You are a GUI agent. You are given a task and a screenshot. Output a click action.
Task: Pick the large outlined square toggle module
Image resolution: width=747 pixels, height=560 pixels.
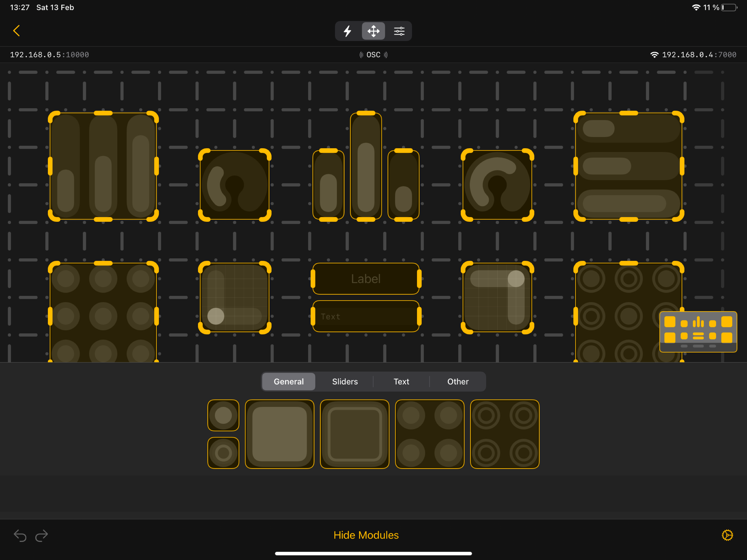click(355, 434)
